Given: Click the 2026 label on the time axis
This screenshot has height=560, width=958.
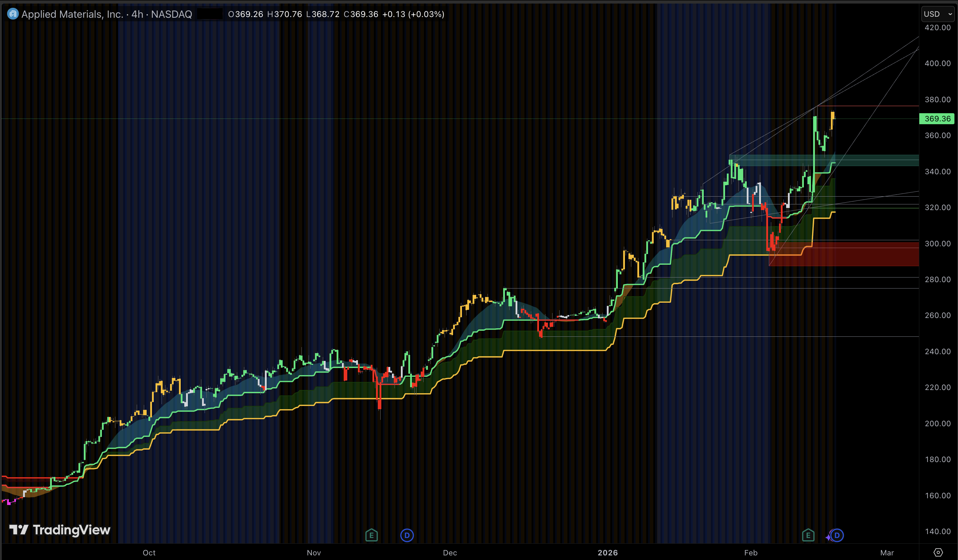Looking at the screenshot, I should tap(609, 553).
